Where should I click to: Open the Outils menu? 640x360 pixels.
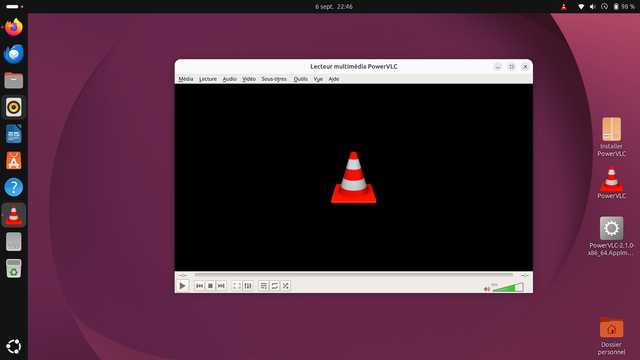coord(300,79)
